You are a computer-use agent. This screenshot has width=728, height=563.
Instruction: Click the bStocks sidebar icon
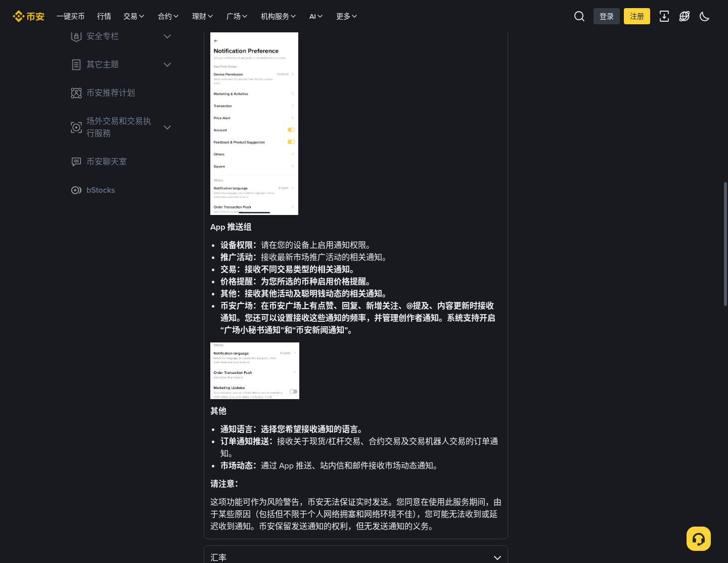[x=76, y=190]
